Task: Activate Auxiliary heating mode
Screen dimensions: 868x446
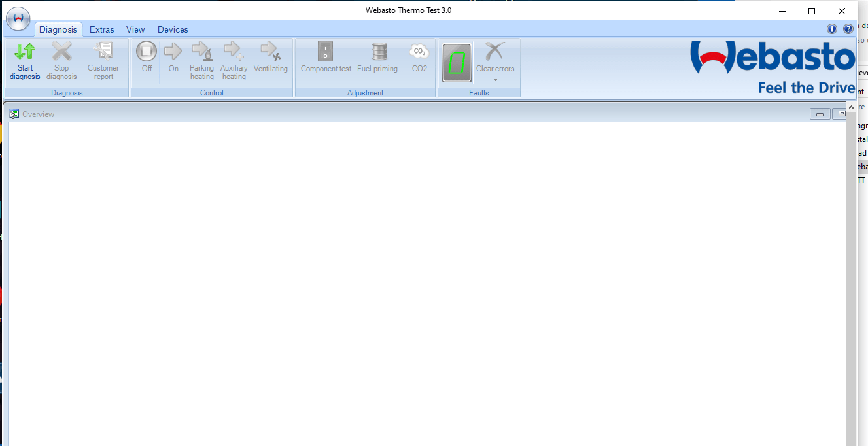Action: pos(234,52)
